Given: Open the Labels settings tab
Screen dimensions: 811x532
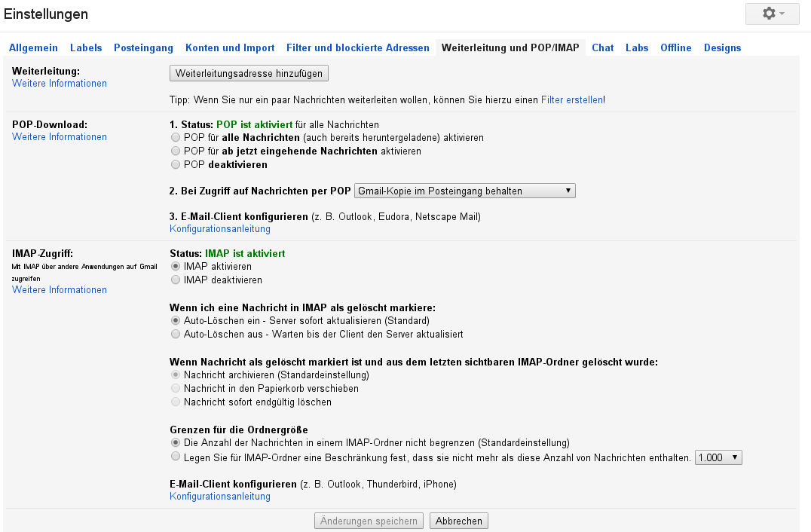Looking at the screenshot, I should coord(86,47).
